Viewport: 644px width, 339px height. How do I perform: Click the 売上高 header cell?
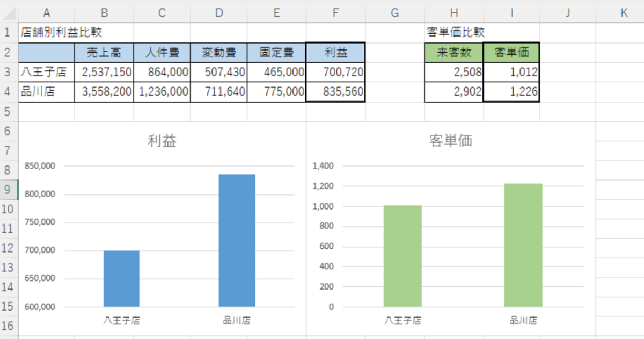click(x=104, y=53)
